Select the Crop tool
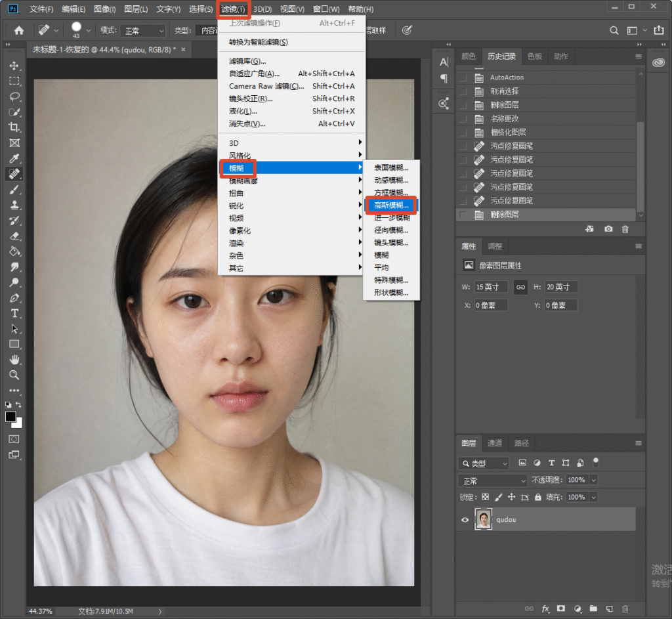Screen dimensions: 672x619 [x=14, y=127]
